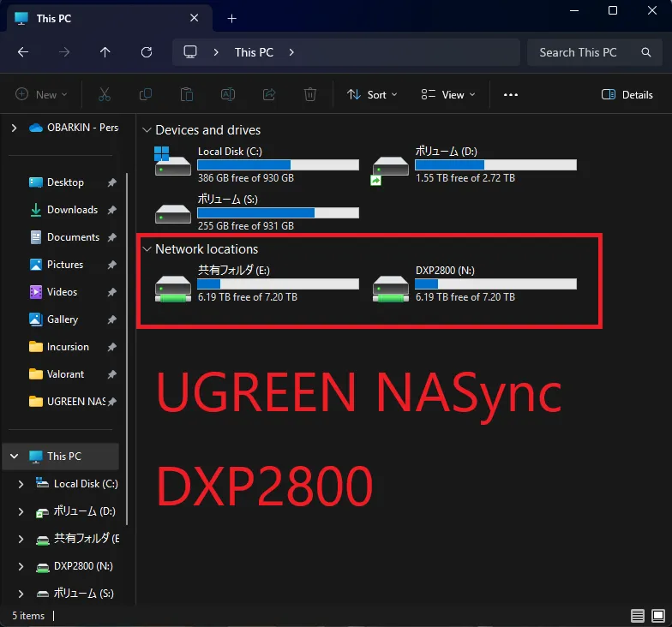The image size is (672, 627).
Task: Click the navigation pane scrollbar
Action: tap(127, 349)
